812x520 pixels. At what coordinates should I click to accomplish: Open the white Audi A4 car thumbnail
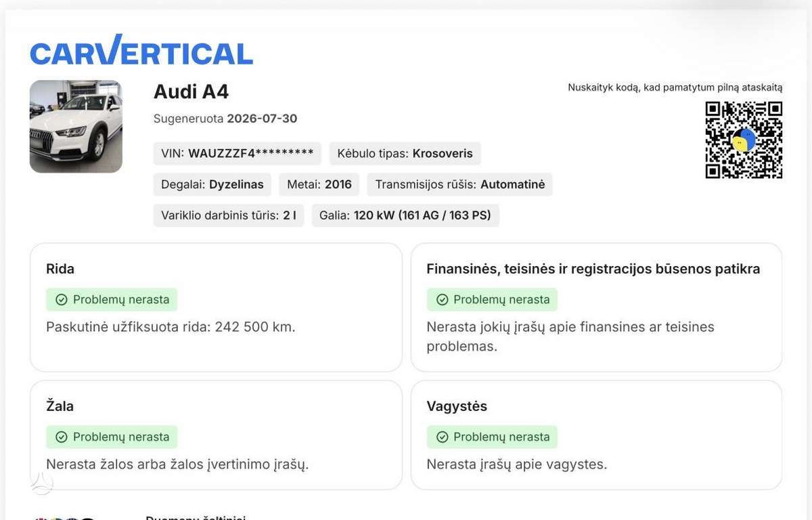[76, 127]
